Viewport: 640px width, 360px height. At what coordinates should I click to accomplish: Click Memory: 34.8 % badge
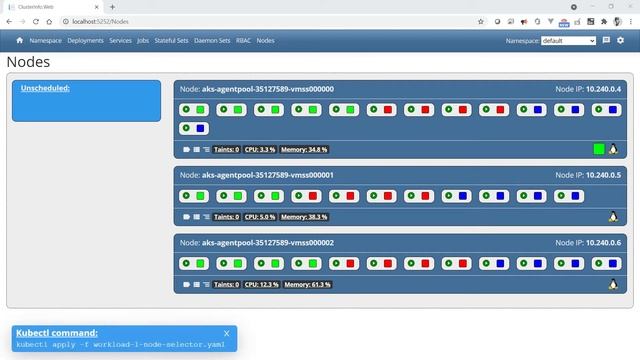point(304,149)
